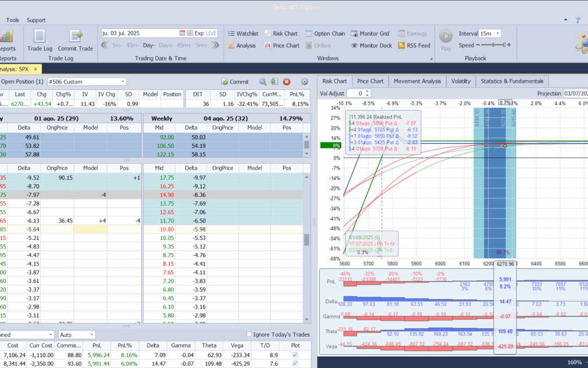Adjust the playback Speed slider
The height and width of the screenshot is (368, 588).
493,45
